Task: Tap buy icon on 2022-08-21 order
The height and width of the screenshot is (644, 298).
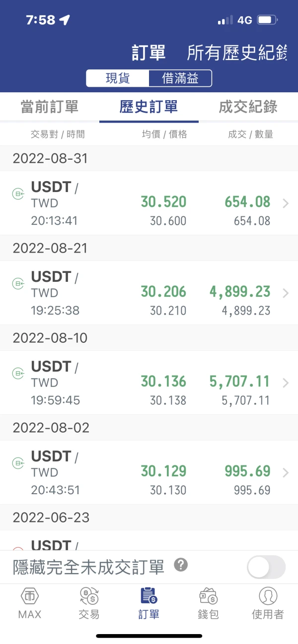Action: click(18, 284)
